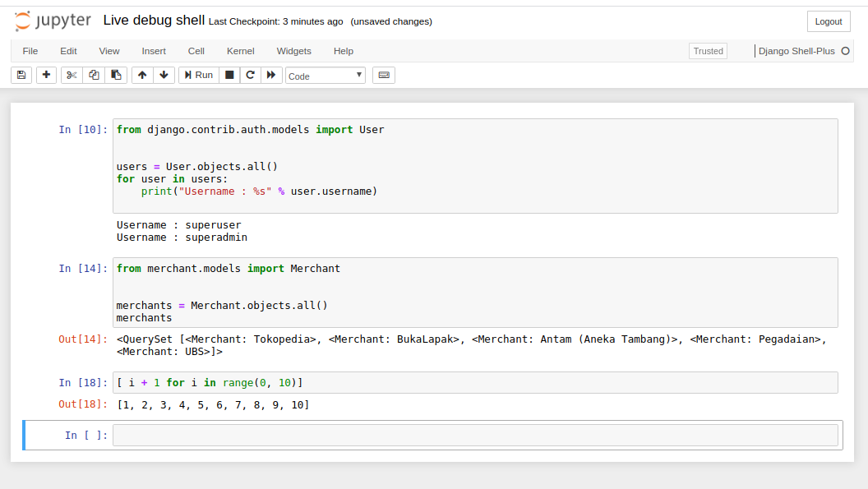Click Django Shell-Plus kernel name

796,51
